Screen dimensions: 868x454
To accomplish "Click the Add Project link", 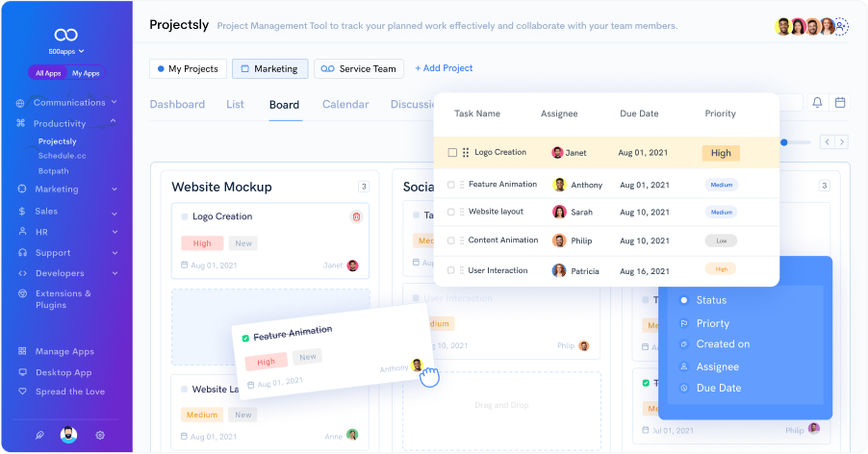I will tap(444, 68).
